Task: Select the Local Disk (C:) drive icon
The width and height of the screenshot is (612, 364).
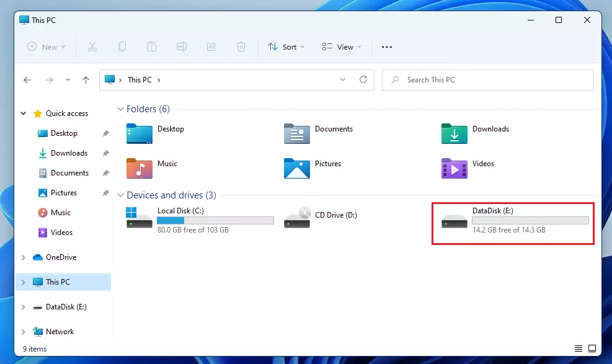Action: click(x=139, y=218)
